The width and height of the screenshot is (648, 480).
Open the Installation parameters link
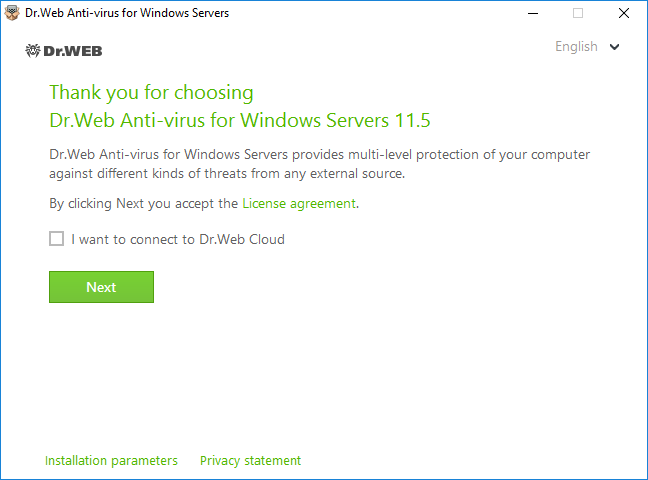(x=111, y=461)
